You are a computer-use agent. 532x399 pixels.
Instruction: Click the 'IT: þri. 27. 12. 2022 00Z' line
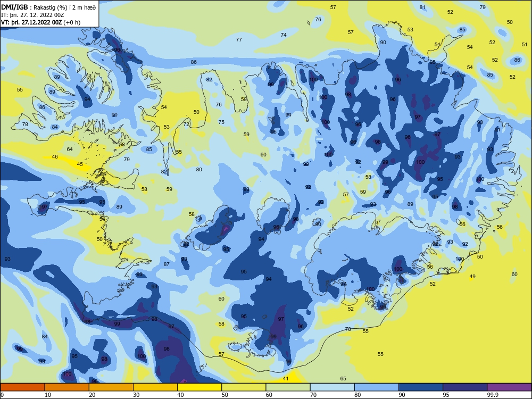pyautogui.click(x=32, y=15)
